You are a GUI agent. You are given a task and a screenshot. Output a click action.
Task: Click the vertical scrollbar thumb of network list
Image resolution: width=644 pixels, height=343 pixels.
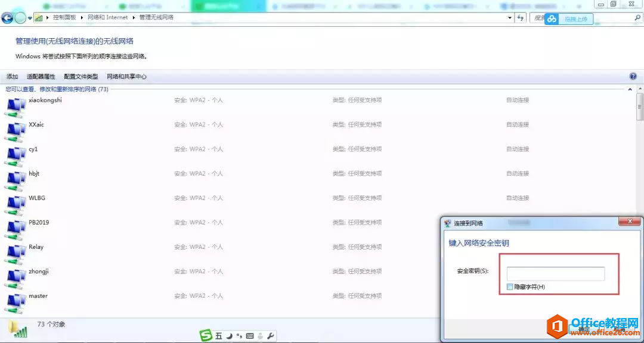coord(640,107)
